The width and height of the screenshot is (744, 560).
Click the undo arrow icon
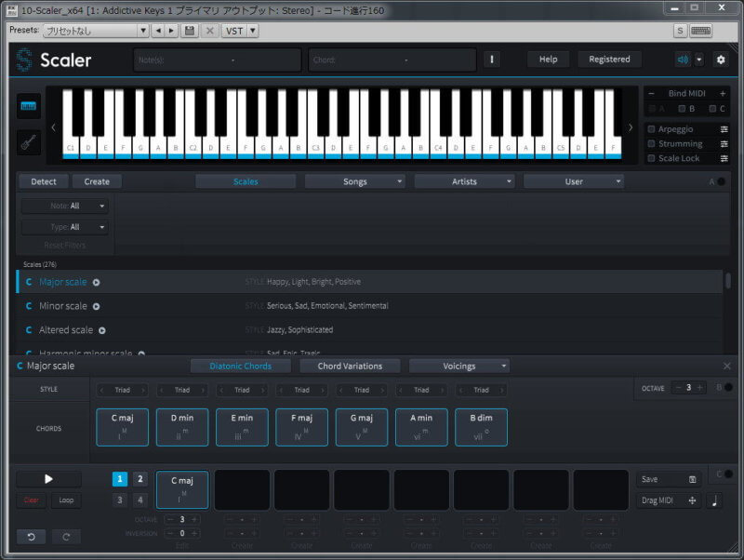[x=32, y=537]
